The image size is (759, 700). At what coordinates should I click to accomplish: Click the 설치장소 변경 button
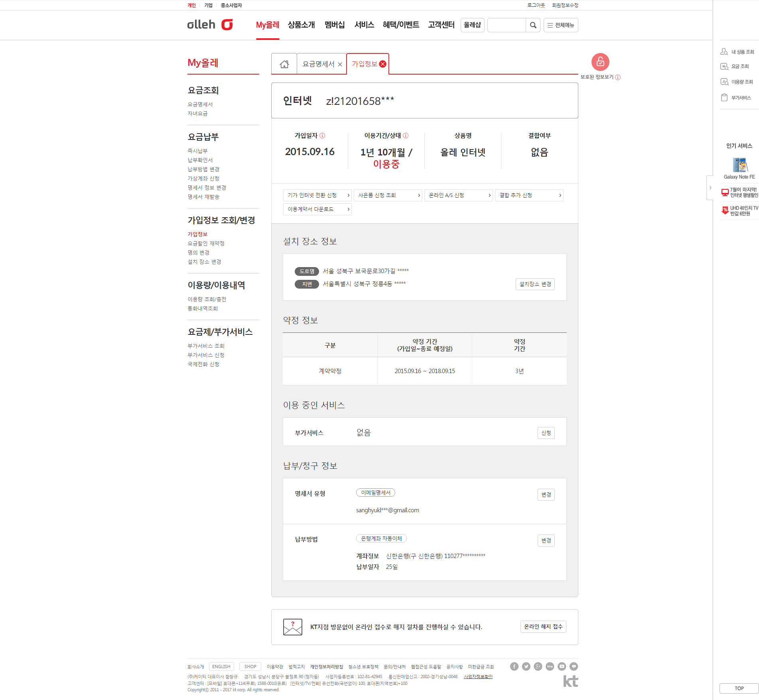(x=535, y=284)
